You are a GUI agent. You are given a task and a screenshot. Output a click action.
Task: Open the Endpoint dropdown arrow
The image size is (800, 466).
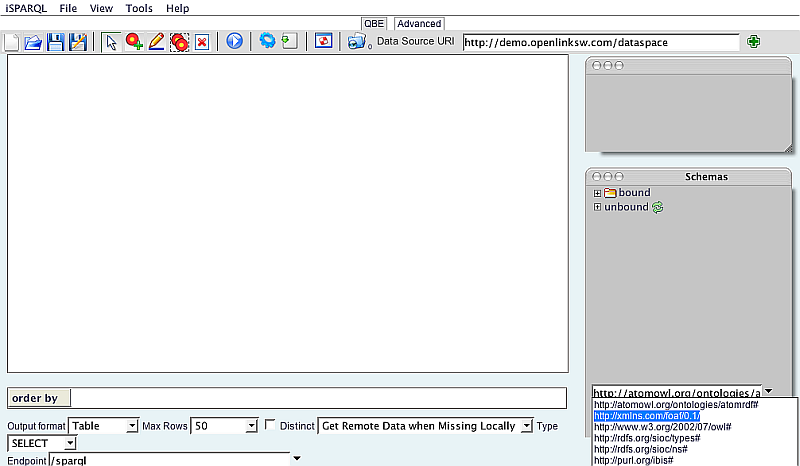coord(296,458)
